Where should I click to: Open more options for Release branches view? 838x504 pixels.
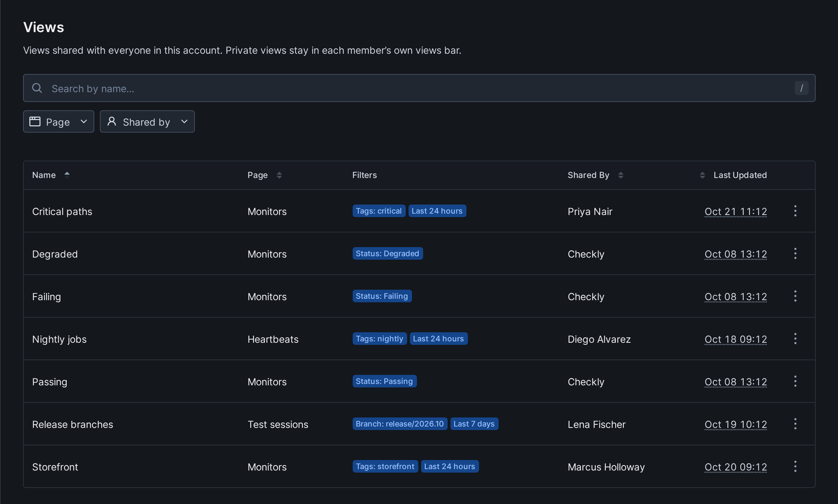click(x=795, y=424)
